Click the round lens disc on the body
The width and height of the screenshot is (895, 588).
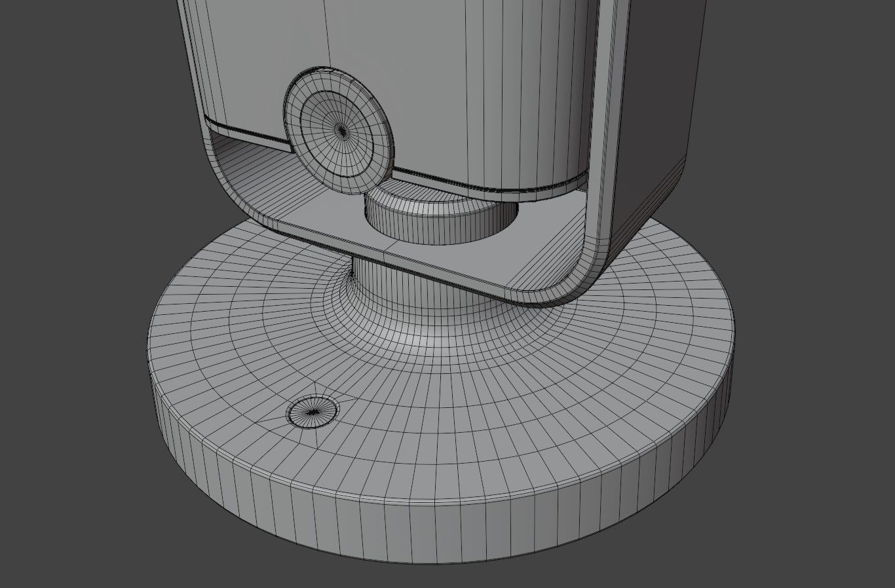pyautogui.click(x=340, y=131)
